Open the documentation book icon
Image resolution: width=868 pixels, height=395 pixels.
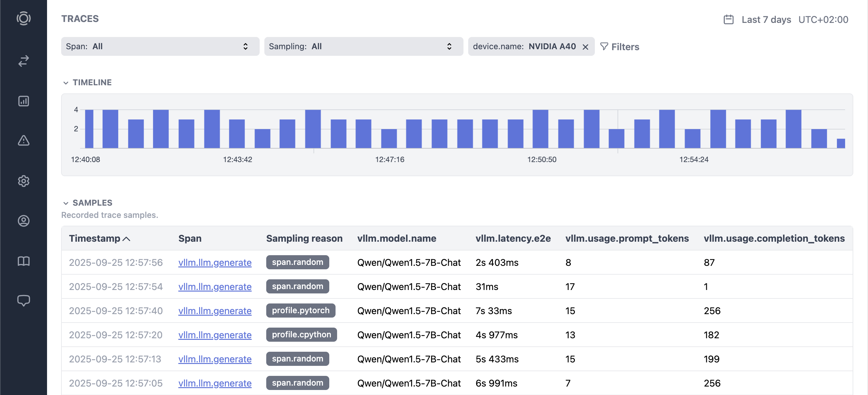tap(24, 261)
